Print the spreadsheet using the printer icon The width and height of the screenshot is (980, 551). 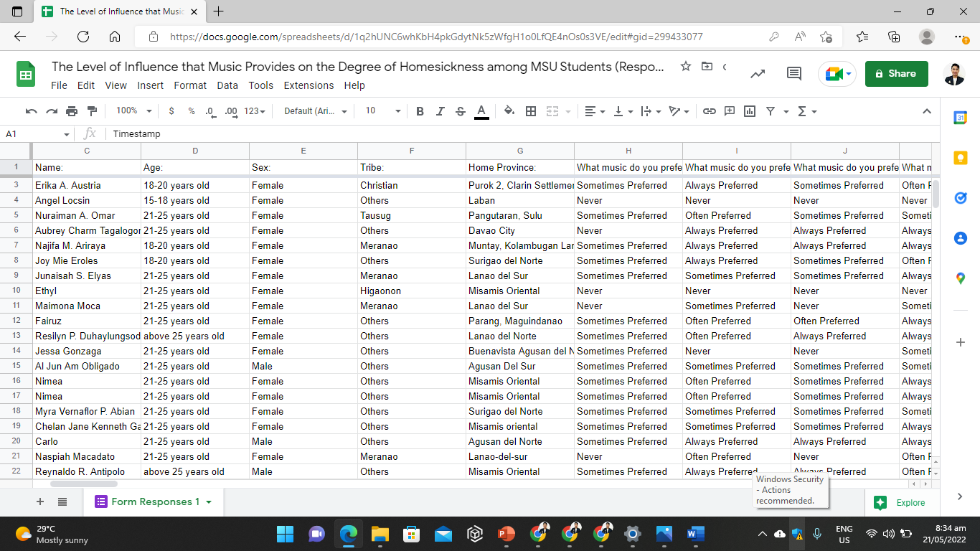pyautogui.click(x=72, y=111)
